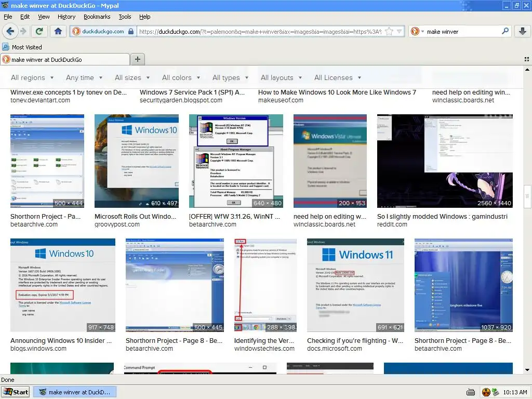The height and width of the screenshot is (399, 532).
Task: Open the Windows Start button
Action: pos(15,392)
